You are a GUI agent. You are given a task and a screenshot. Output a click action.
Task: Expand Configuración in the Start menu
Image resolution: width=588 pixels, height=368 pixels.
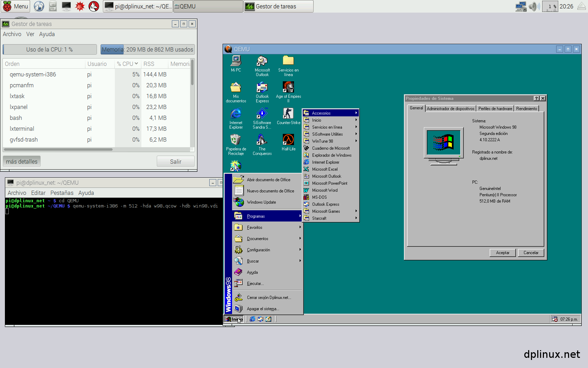click(267, 250)
